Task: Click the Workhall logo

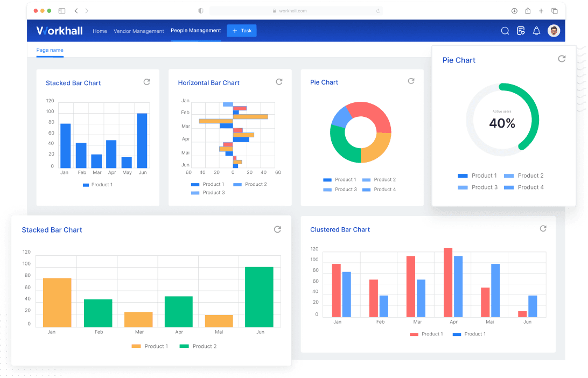Action: tap(59, 31)
